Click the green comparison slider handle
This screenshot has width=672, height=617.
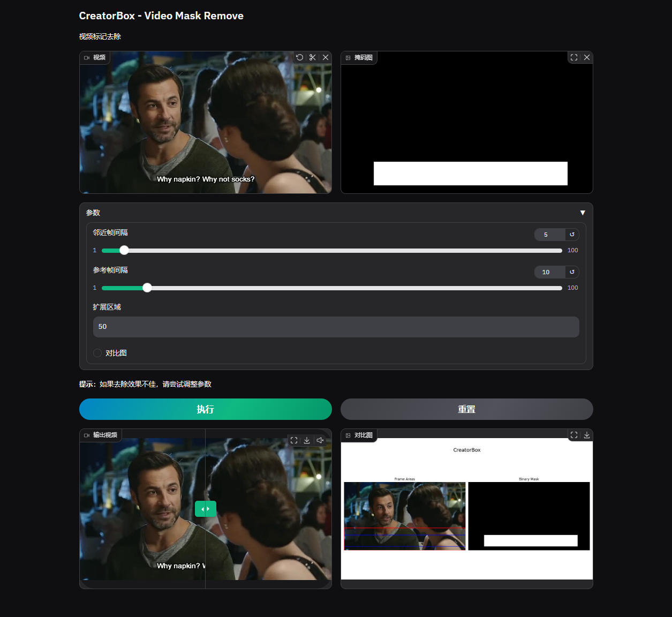click(206, 509)
